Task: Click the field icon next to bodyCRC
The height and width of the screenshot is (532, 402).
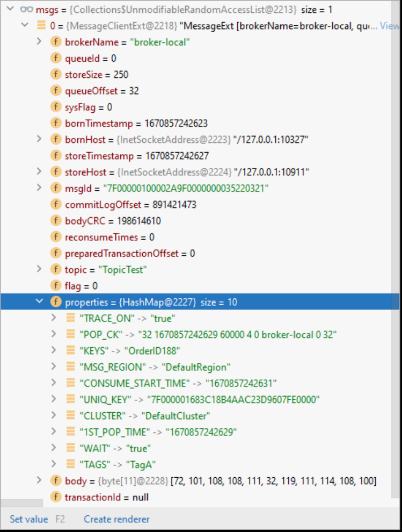Action: click(x=56, y=220)
